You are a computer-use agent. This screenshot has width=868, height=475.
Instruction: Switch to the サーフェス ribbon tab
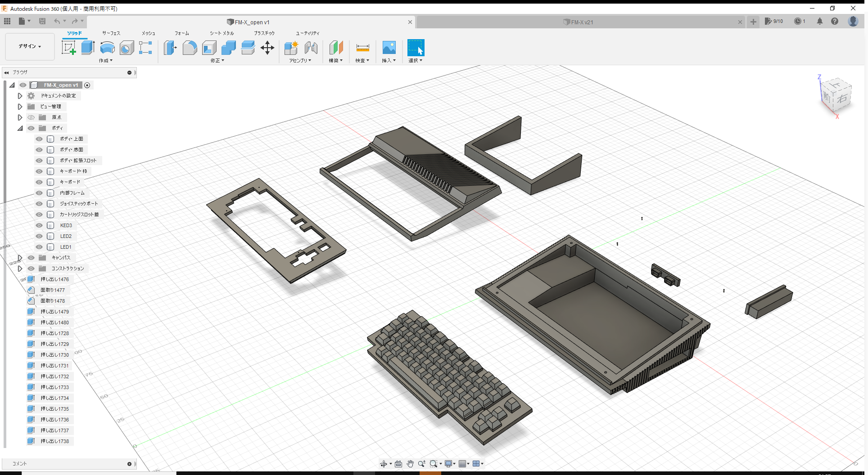pos(111,33)
